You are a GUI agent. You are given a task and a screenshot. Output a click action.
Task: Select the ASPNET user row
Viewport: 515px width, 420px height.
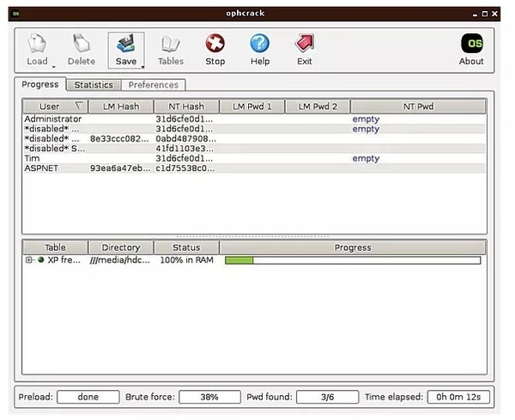click(x=254, y=168)
